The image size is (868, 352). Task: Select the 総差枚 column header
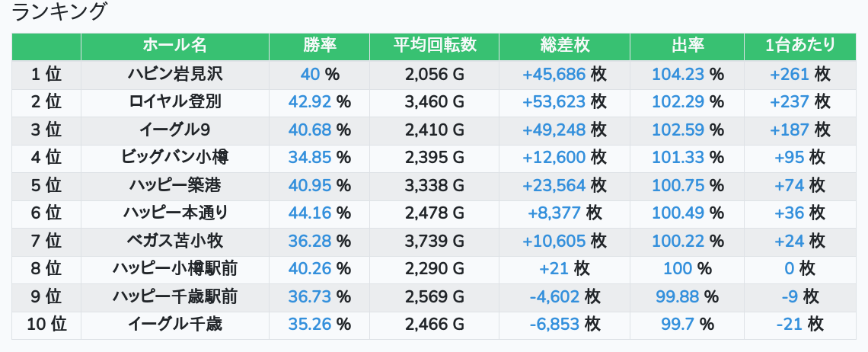click(564, 46)
